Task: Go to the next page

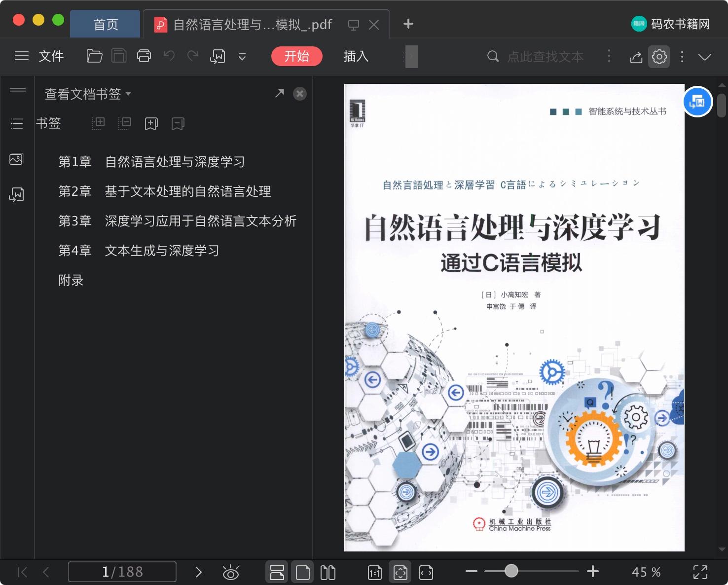Action: [x=199, y=572]
